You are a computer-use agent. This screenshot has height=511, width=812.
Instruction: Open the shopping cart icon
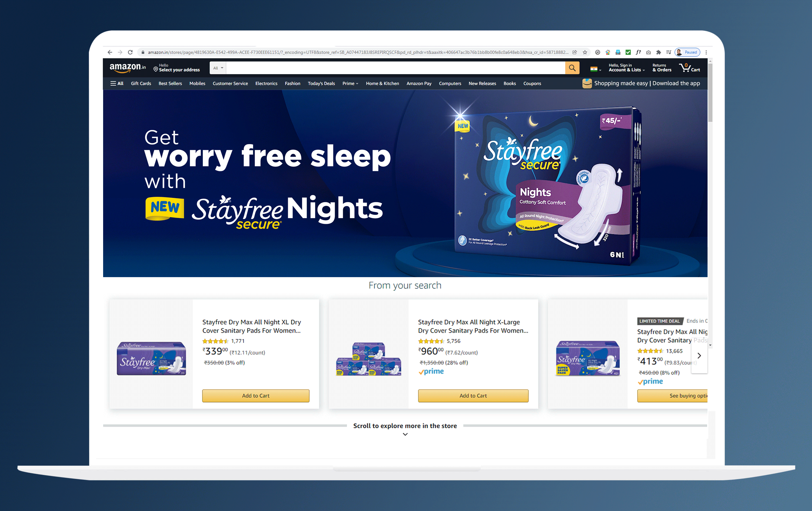689,67
